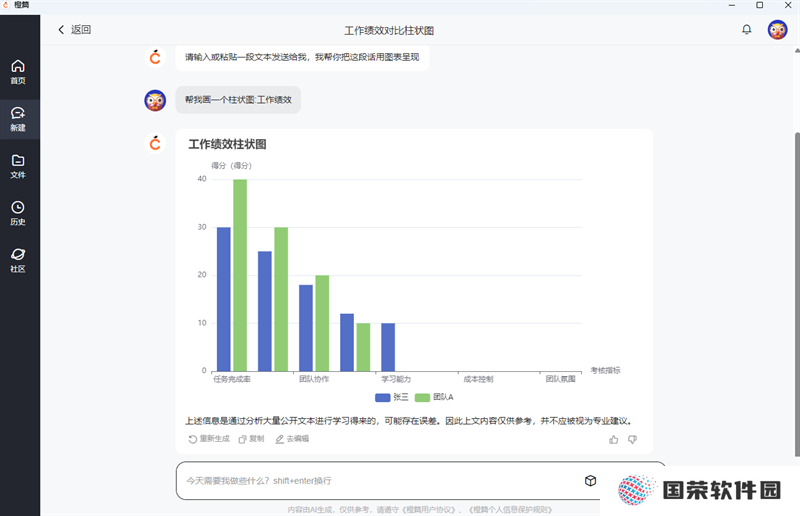800x516 pixels.
Task: Click the vertical scrollbar of the chat
Action: click(x=797, y=293)
